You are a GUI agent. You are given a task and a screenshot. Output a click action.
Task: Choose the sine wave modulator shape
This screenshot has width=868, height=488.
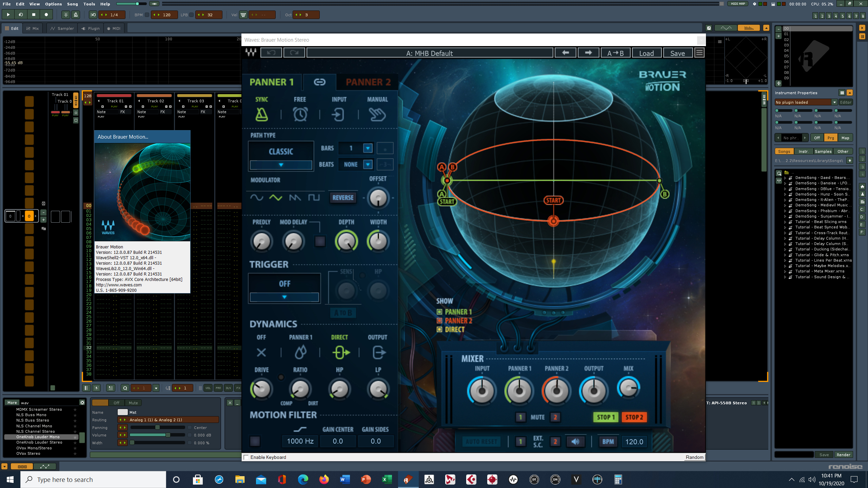[257, 198]
